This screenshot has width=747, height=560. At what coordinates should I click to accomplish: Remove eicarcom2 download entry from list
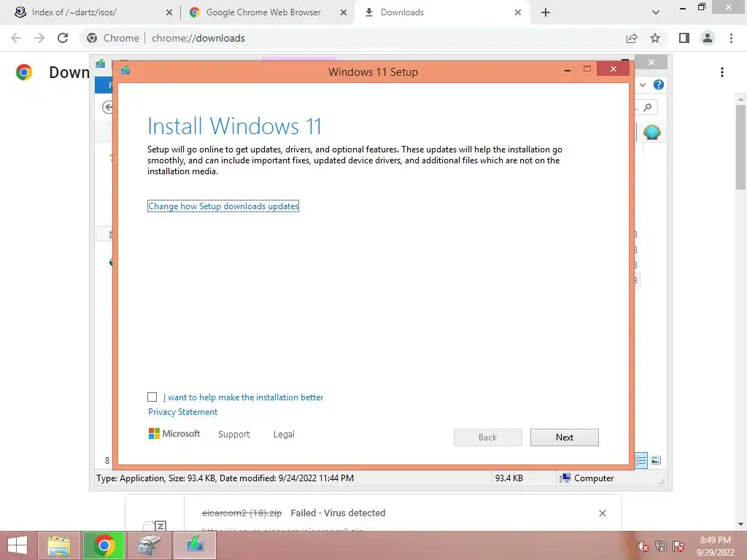[x=602, y=513]
